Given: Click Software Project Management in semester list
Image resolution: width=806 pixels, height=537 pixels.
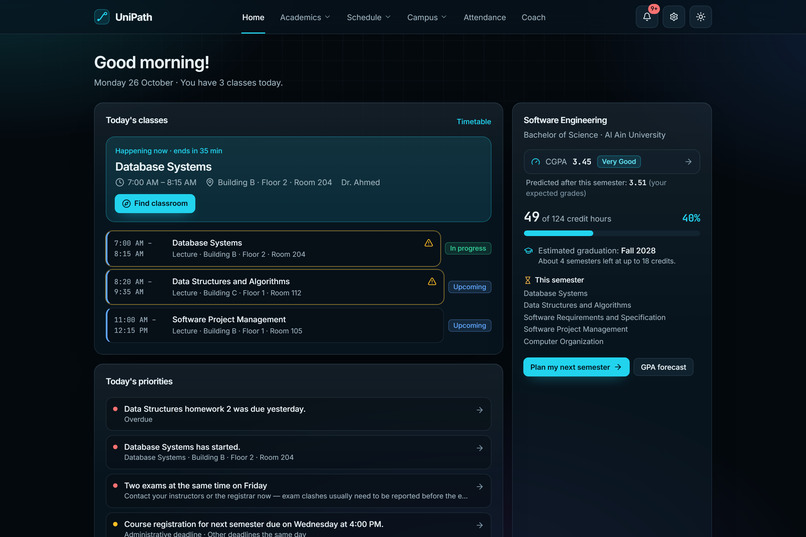Looking at the screenshot, I should tap(575, 329).
